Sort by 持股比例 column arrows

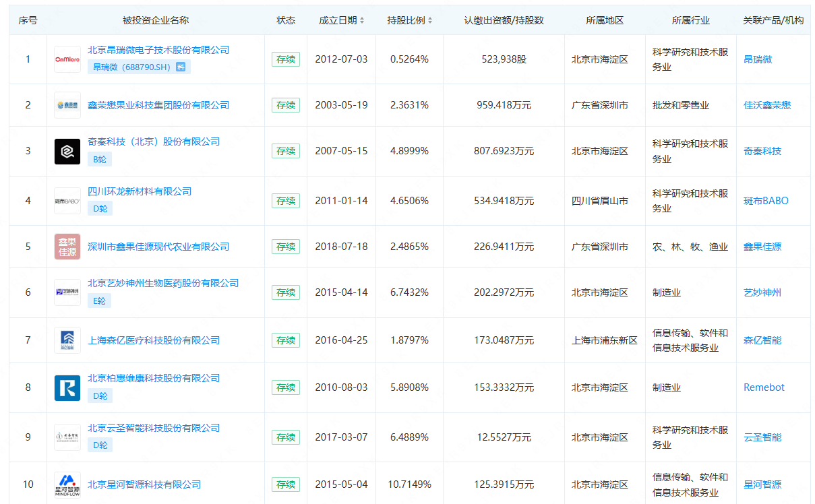point(430,21)
